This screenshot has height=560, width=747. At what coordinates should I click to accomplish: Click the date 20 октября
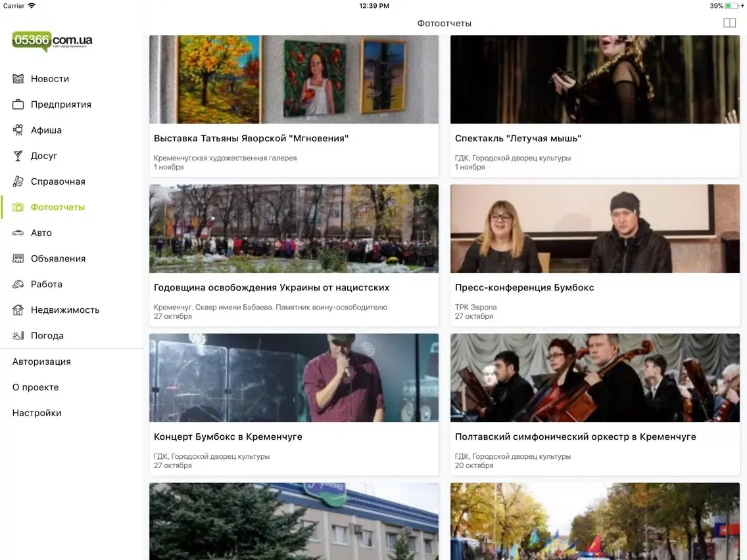(x=474, y=466)
